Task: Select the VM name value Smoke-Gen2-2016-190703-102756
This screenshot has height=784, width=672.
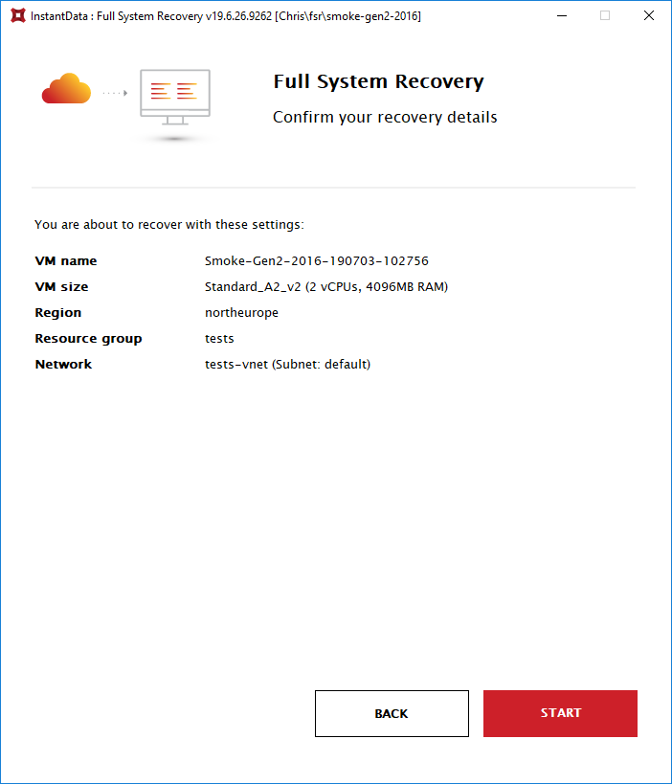Action: click(317, 261)
